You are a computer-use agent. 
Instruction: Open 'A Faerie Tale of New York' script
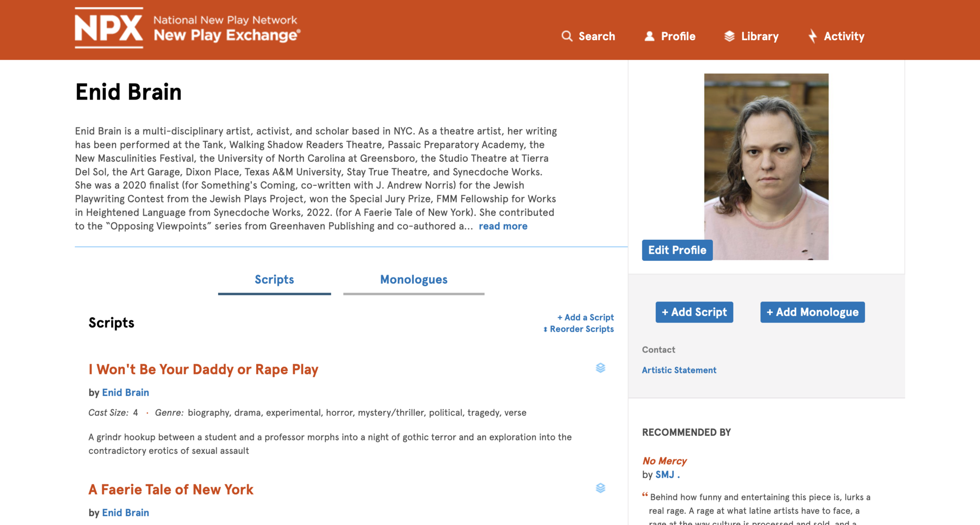[x=171, y=489]
